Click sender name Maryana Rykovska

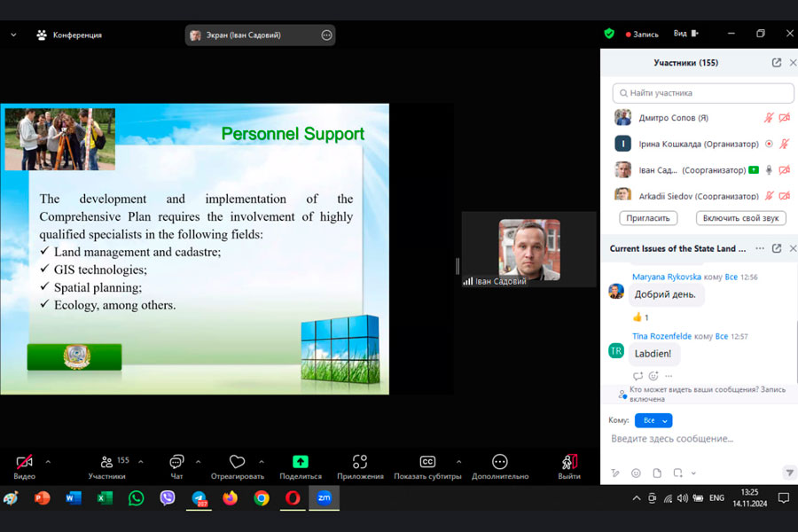pos(666,277)
